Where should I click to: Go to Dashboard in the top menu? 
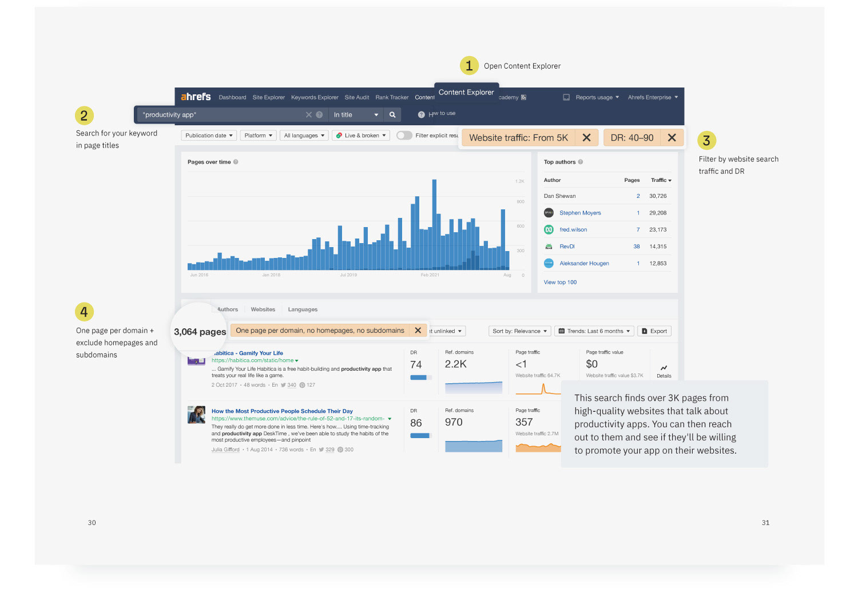click(x=232, y=97)
